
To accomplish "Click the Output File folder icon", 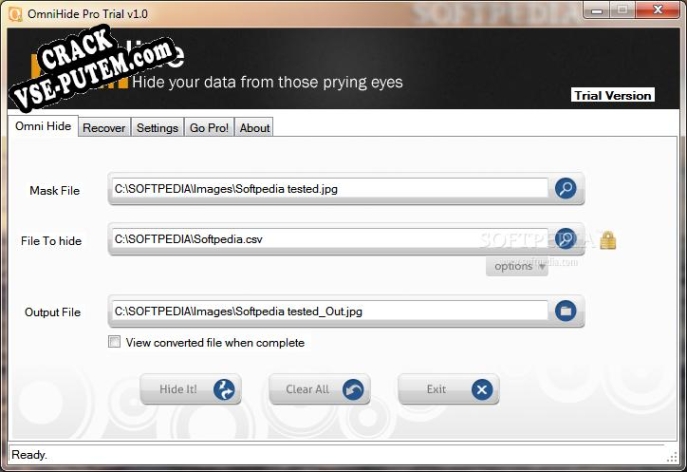I will [566, 311].
